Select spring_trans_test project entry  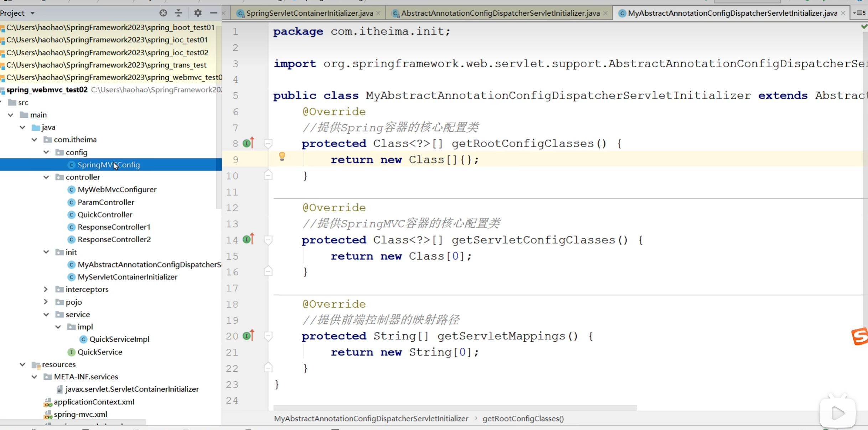pos(106,65)
